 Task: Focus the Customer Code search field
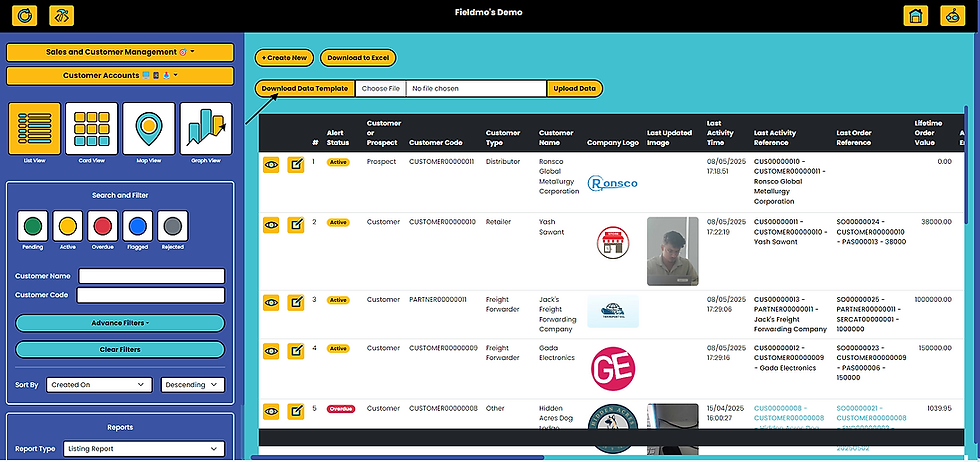151,295
